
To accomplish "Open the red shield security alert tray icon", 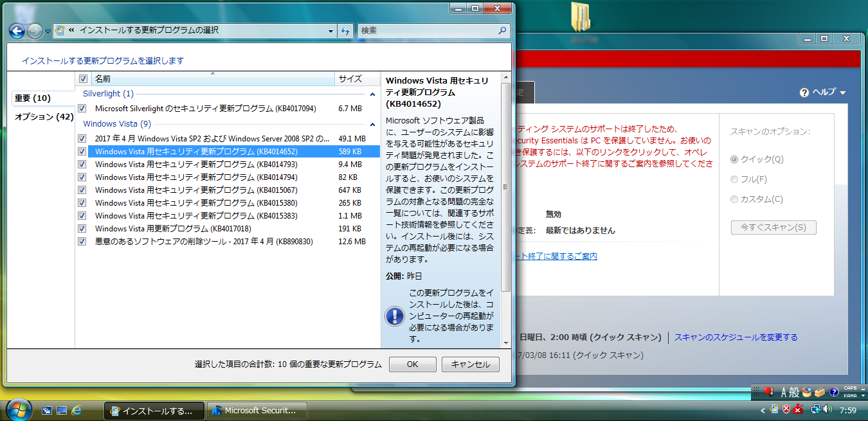I will [x=786, y=409].
